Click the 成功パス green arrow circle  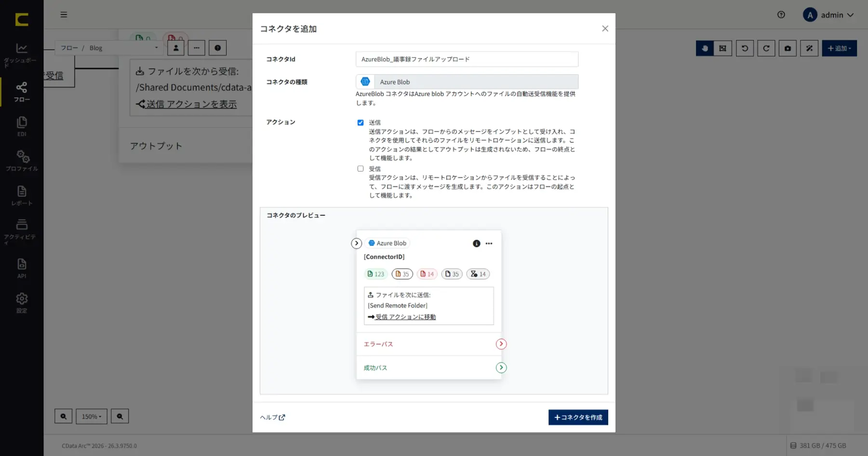coord(501,367)
